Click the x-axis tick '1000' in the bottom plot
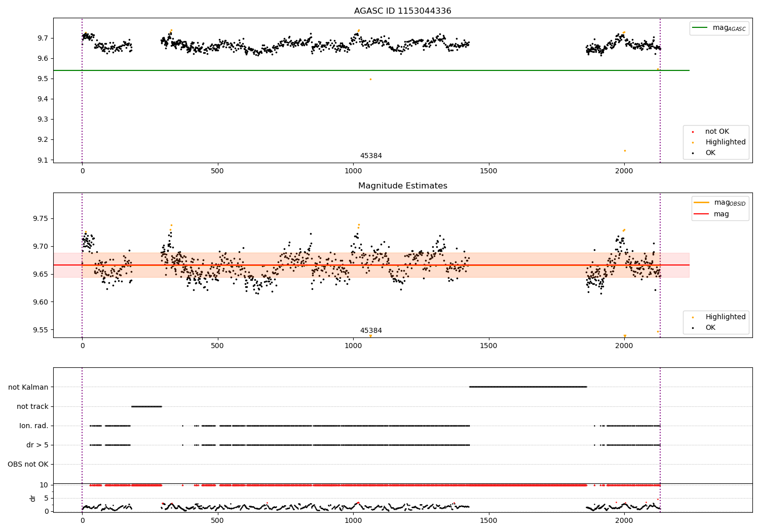This screenshot has height=532, width=760. tap(353, 521)
